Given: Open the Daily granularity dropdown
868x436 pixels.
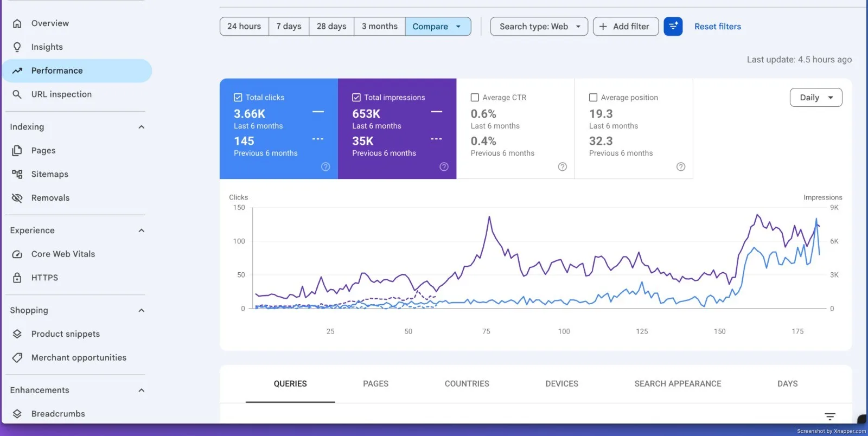Looking at the screenshot, I should [x=816, y=98].
